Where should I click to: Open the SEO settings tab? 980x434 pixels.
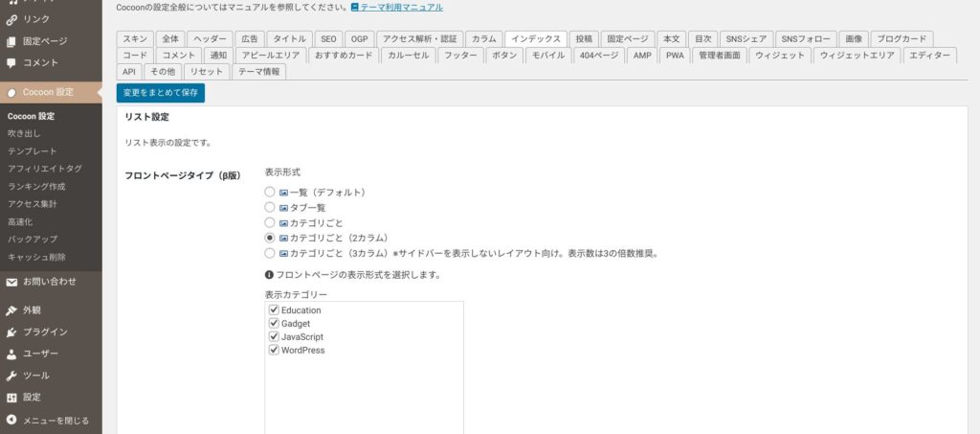pos(328,38)
